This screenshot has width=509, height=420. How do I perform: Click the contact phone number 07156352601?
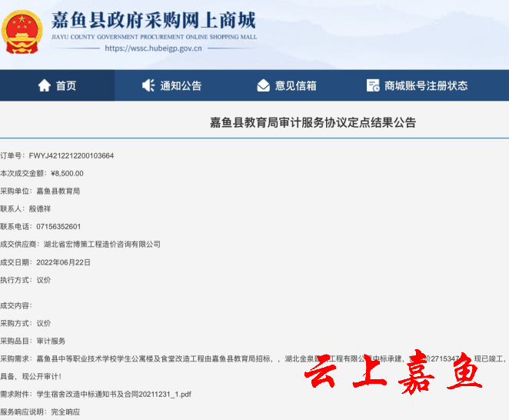[58, 226]
